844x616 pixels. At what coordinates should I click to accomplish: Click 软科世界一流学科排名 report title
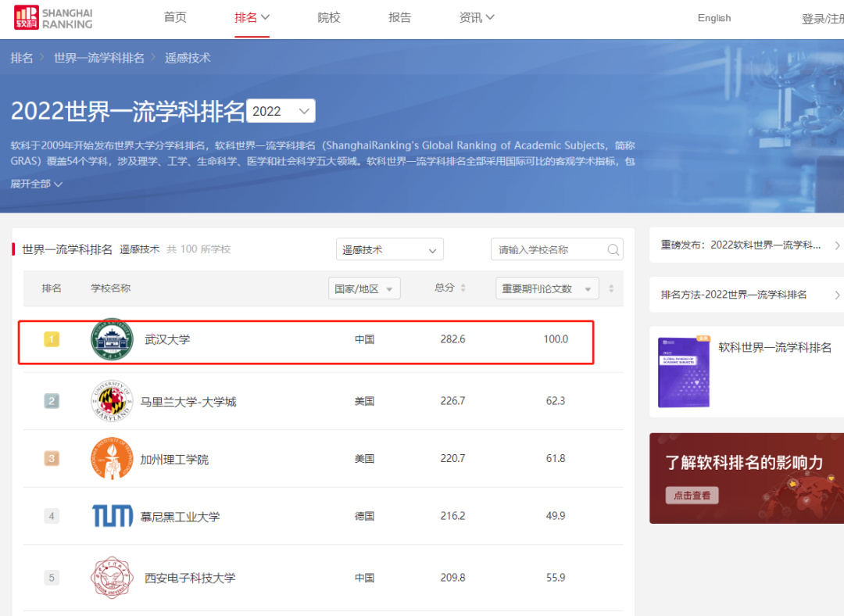(x=775, y=348)
